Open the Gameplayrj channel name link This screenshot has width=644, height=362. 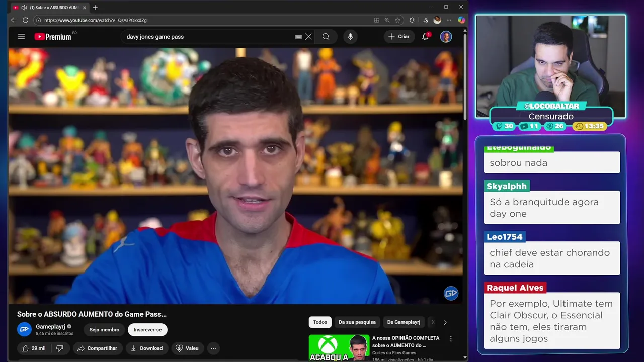click(x=50, y=327)
